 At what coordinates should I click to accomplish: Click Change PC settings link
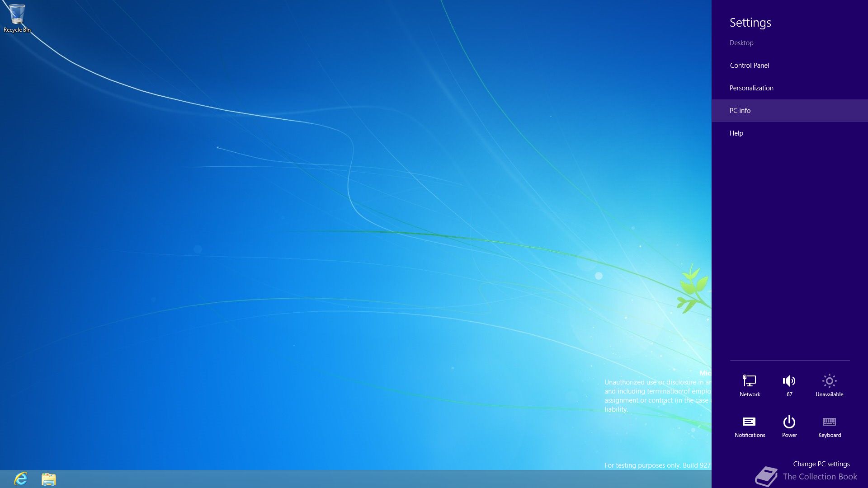(821, 464)
